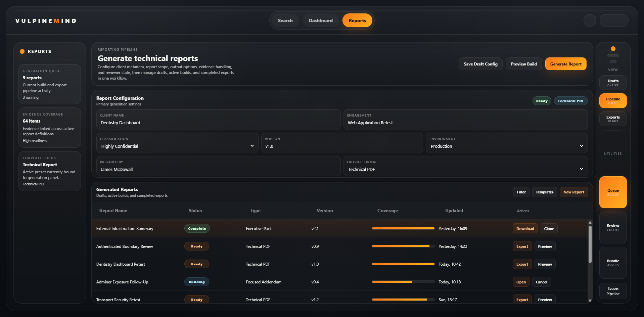This screenshot has width=644, height=317.
Task: Select Drafts view in the right rail
Action: (x=612, y=82)
